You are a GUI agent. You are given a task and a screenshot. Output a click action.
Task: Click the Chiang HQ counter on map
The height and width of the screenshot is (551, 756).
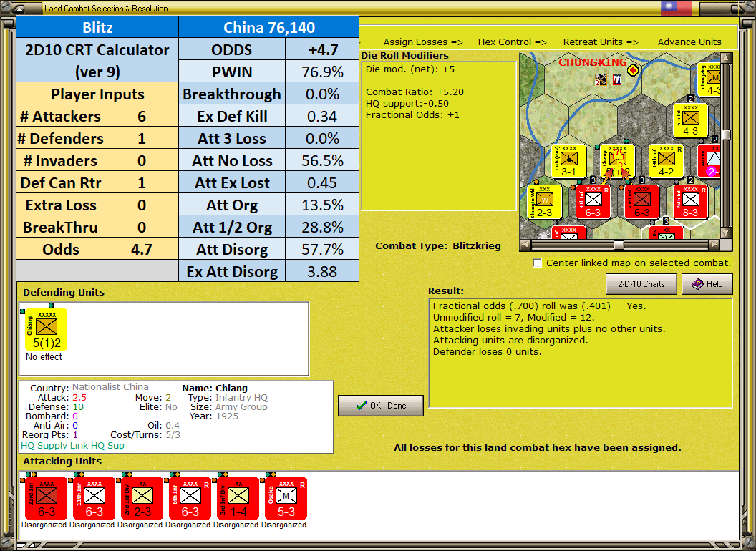(x=617, y=161)
